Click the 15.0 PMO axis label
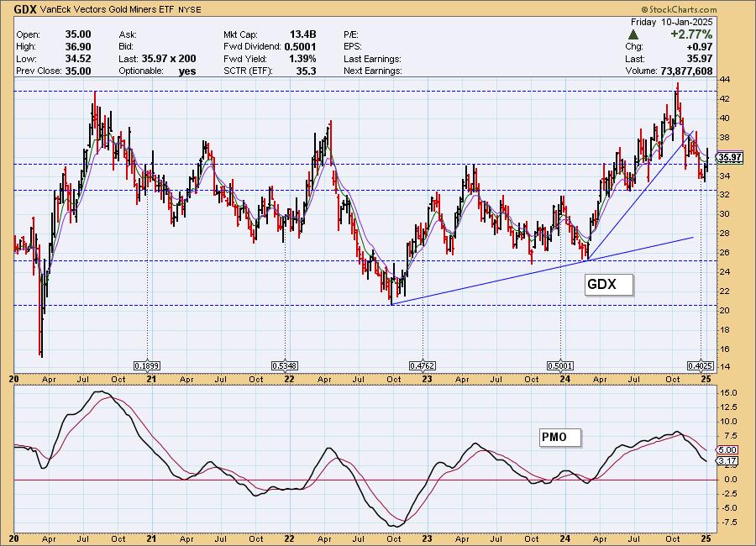Image resolution: width=756 pixels, height=546 pixels. [728, 393]
